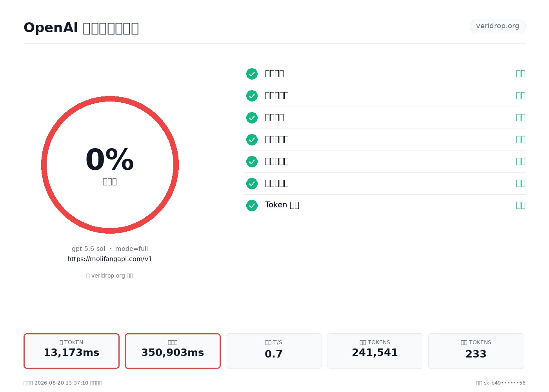Click the green check icon in sixth checklist row
The width and height of the screenshot is (549, 392).
coord(252,183)
